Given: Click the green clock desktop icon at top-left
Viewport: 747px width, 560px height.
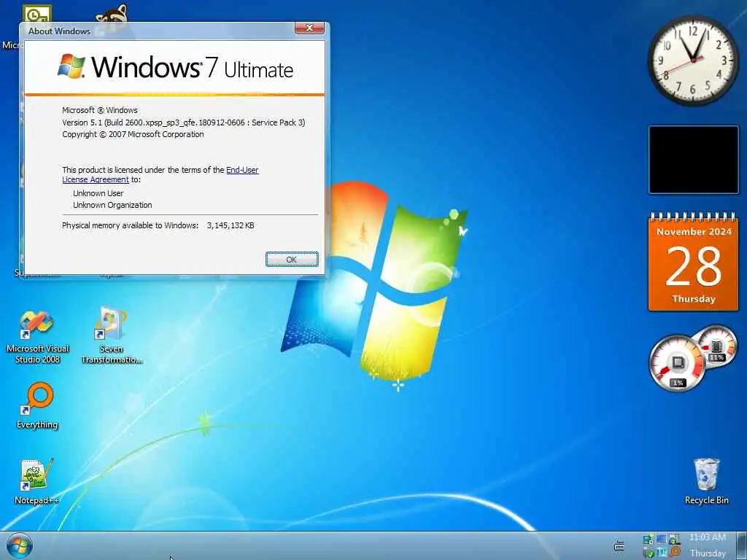Looking at the screenshot, I should [37, 15].
